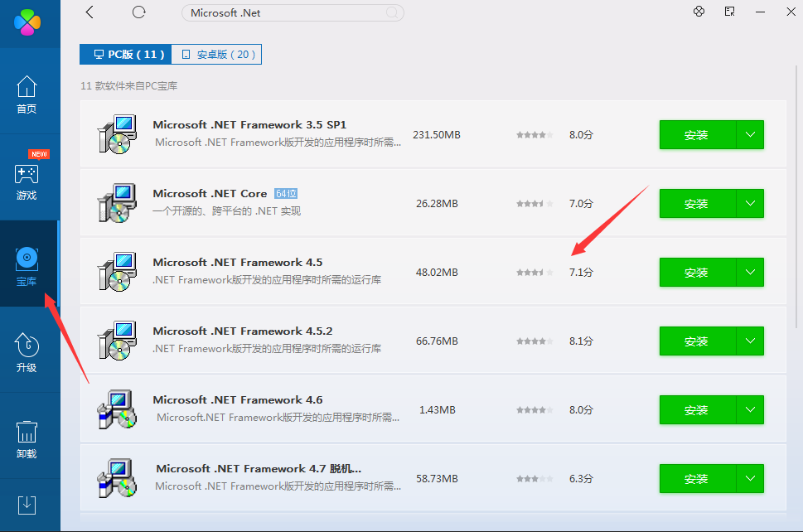Install Microsoft .NET Framework 4.6
The width and height of the screenshot is (803, 532).
click(x=698, y=409)
